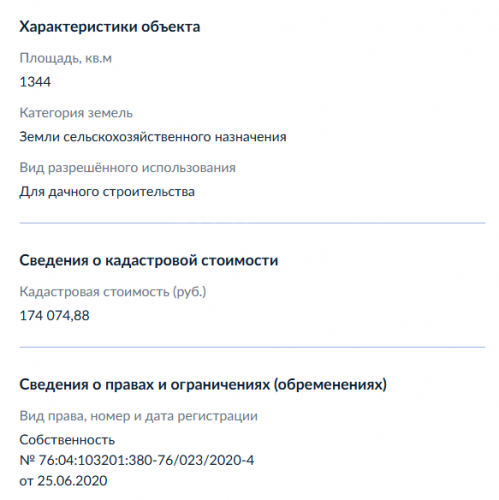Viewport: 499px width, 500px height.
Task: Click the label Кадастровая стоимость (руб.)
Action: click(x=113, y=292)
